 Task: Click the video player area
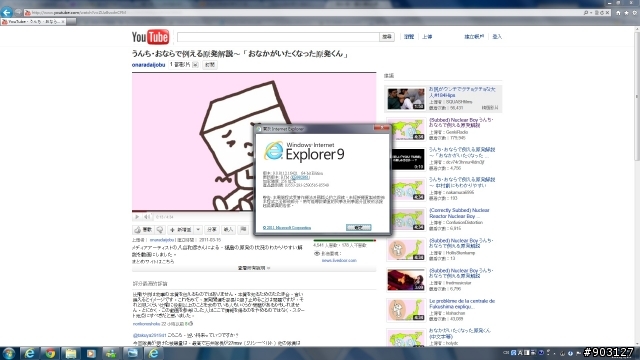pyautogui.click(x=254, y=142)
